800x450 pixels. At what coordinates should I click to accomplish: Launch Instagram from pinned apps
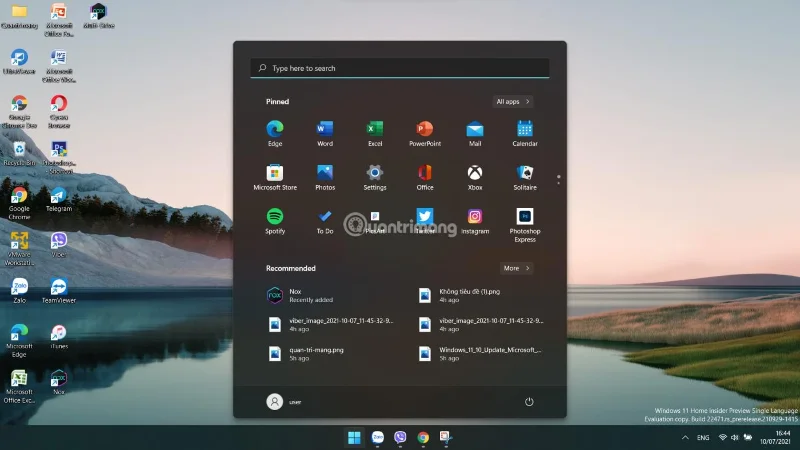(474, 221)
